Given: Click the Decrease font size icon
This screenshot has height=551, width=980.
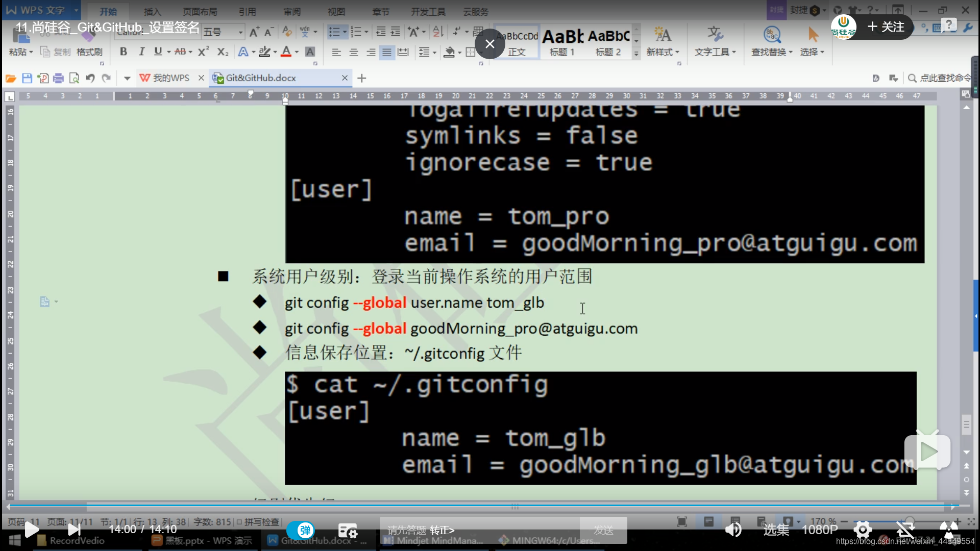Looking at the screenshot, I should tap(269, 32).
